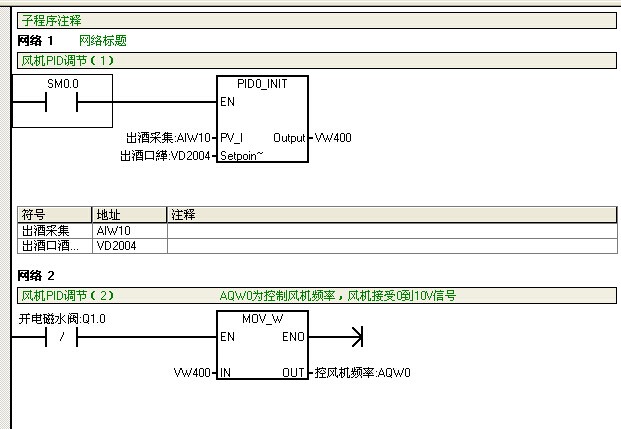The width and height of the screenshot is (621, 429).
Task: Select comment text AQW0为控制风机频率
Action: pyautogui.click(x=277, y=296)
